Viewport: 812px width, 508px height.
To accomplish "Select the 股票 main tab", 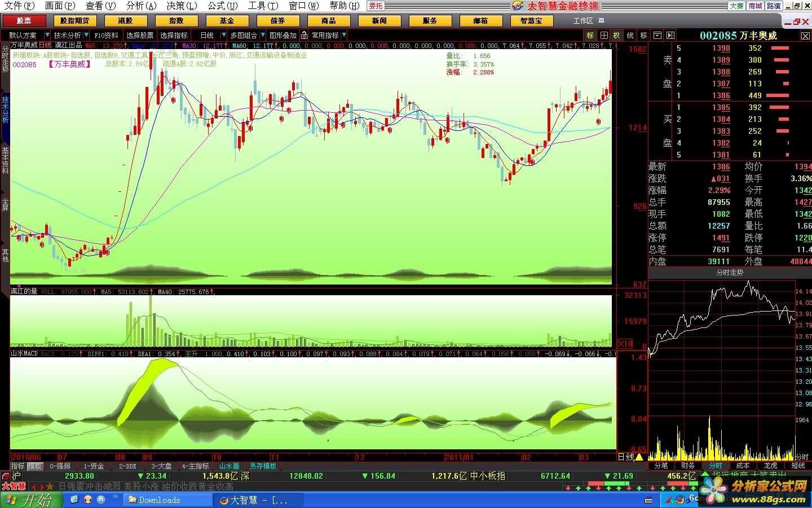I will tap(24, 21).
